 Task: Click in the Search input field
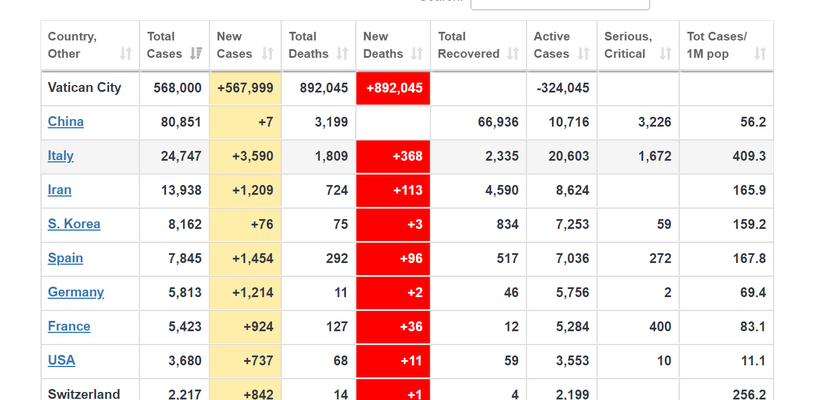[x=559, y=2]
